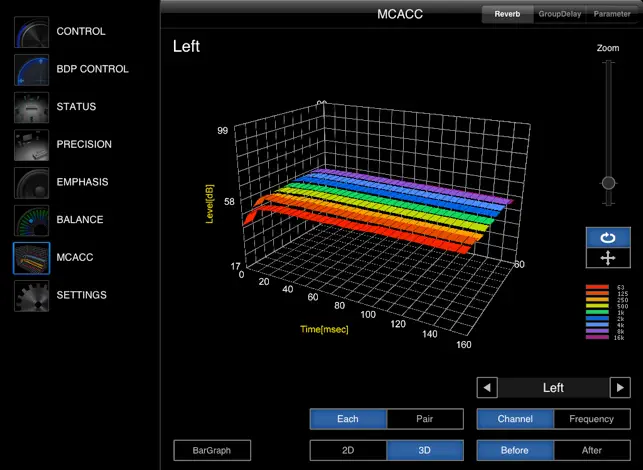Click the magenta 16k legend swatch

[x=597, y=337]
